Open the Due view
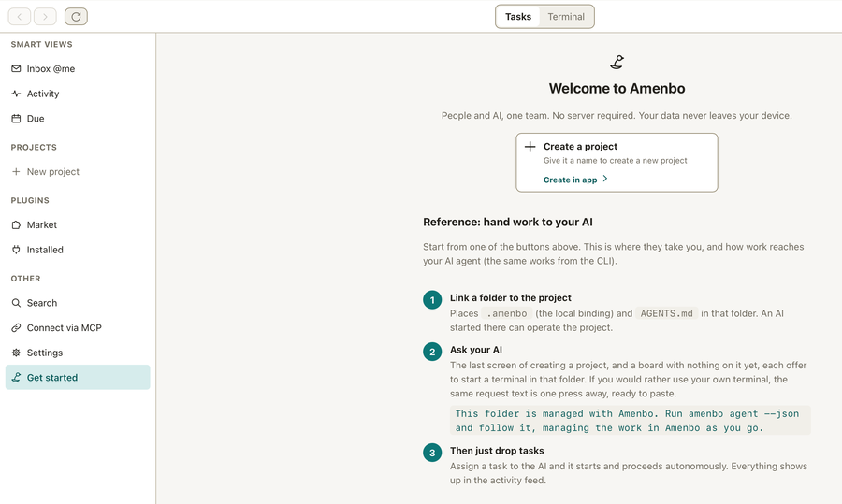This screenshot has width=842, height=504. [78, 119]
